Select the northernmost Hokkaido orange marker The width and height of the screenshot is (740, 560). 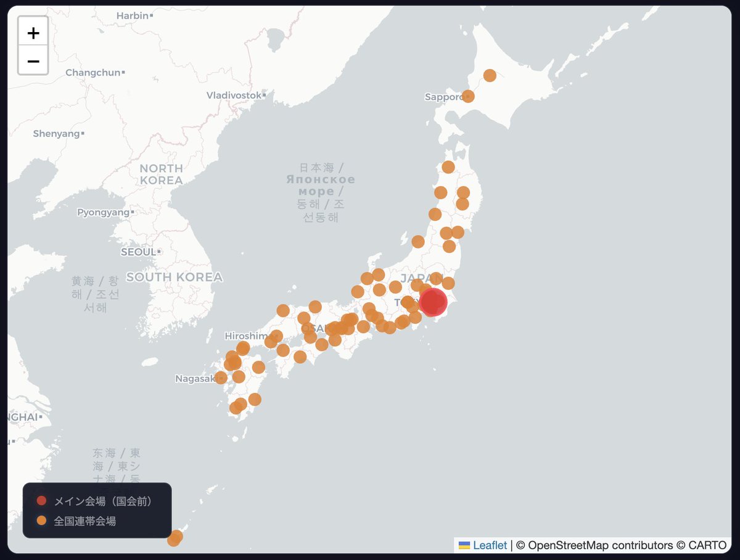coord(490,75)
